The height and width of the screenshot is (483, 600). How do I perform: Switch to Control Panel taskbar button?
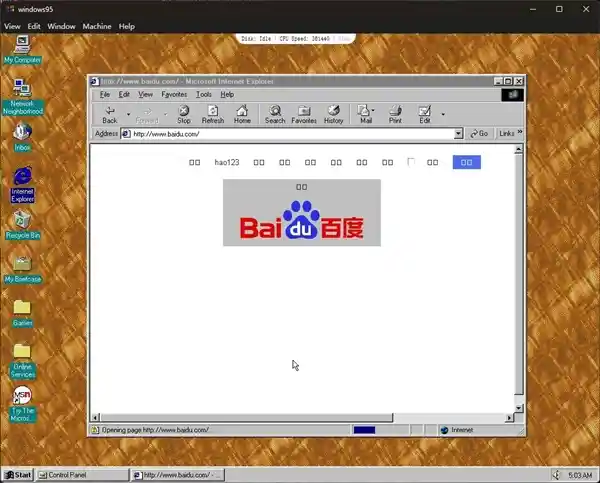(82, 475)
